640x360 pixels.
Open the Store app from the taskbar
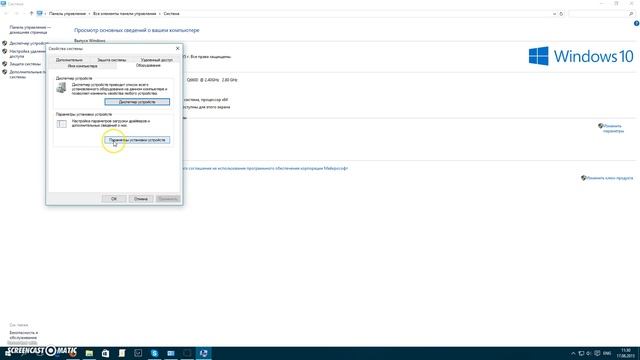(105, 353)
